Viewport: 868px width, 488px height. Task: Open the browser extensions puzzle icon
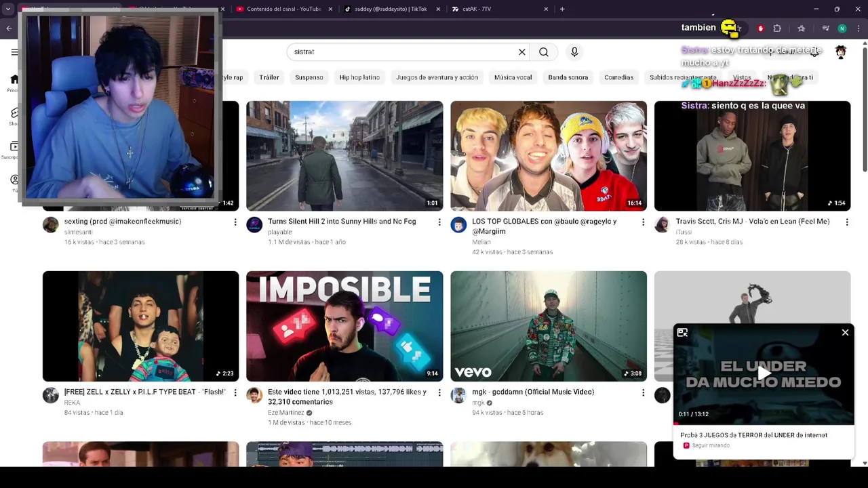click(777, 28)
